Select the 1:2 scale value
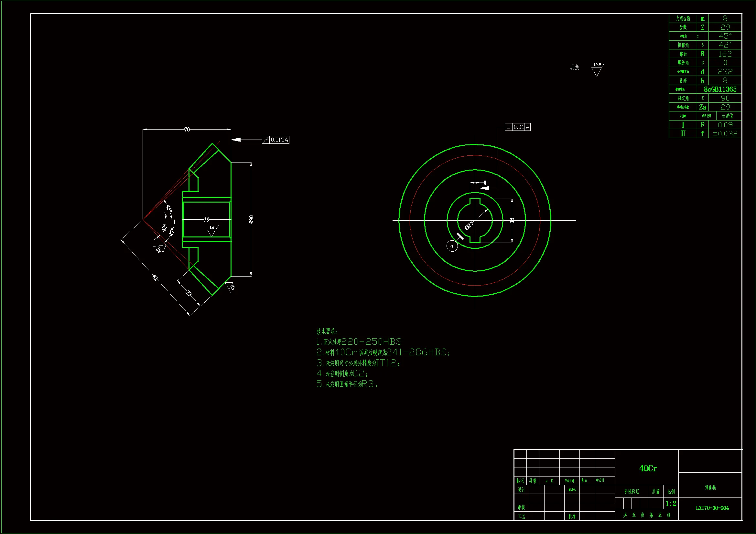Viewport: 756px width, 534px height. pos(671,503)
